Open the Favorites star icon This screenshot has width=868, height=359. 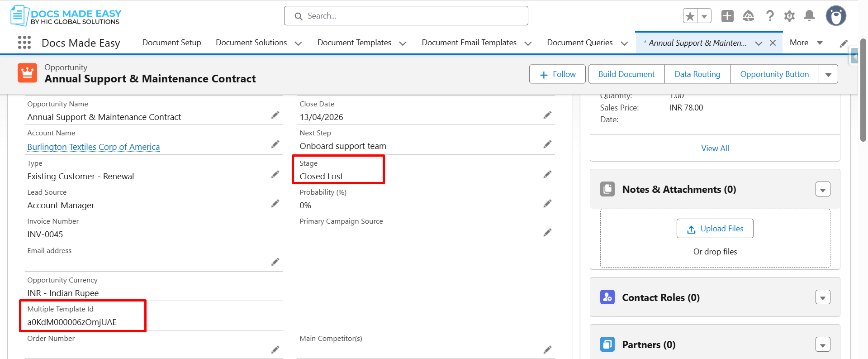pyautogui.click(x=690, y=16)
